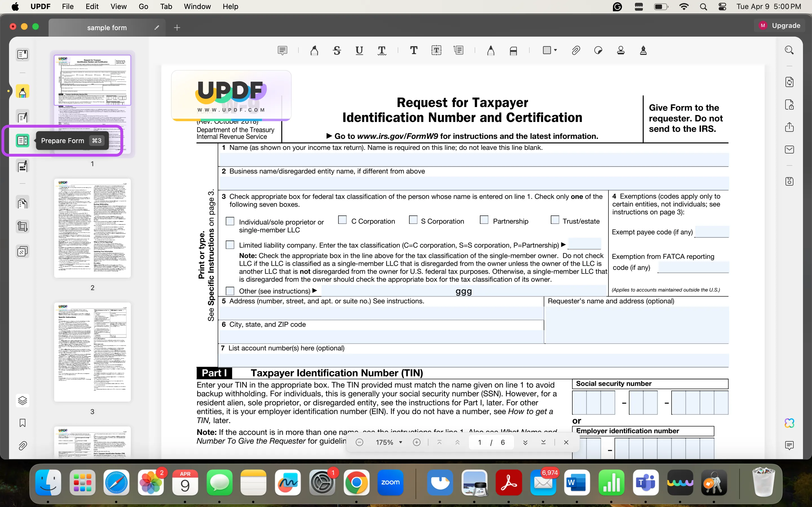Open the search panel icon on the right sidebar
The width and height of the screenshot is (812, 507).
point(789,50)
